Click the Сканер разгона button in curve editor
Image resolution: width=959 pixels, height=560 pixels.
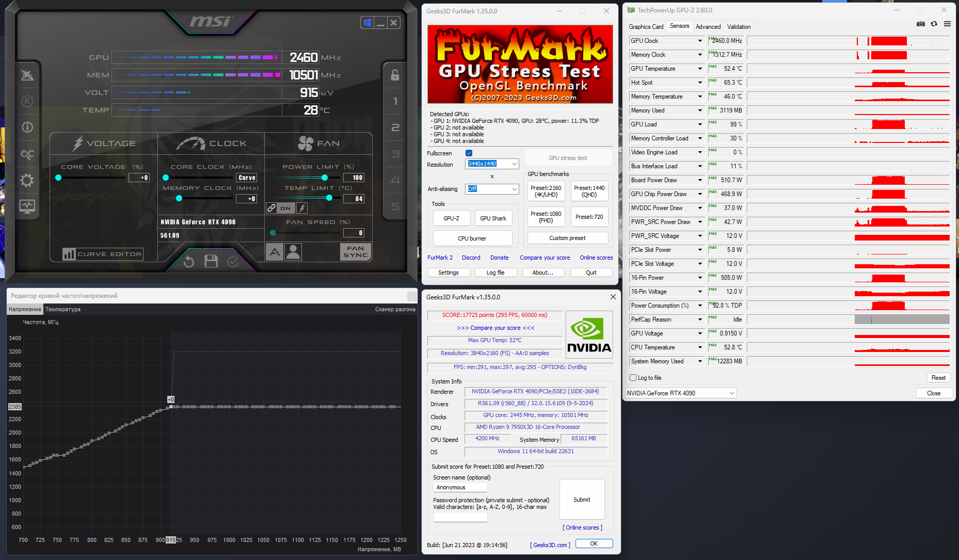click(395, 309)
